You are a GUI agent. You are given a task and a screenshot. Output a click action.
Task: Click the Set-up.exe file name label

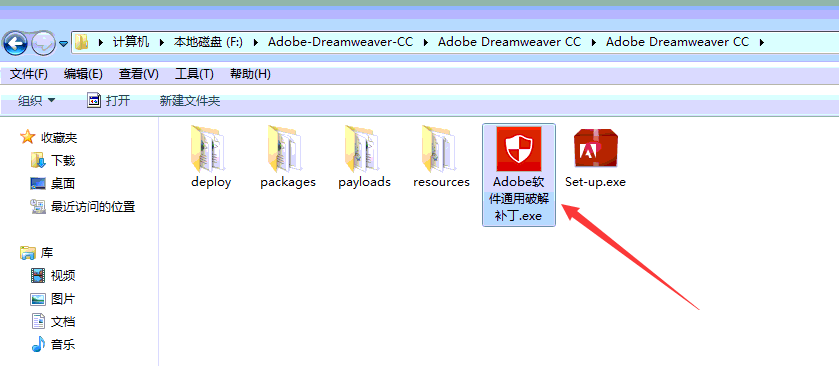click(596, 182)
